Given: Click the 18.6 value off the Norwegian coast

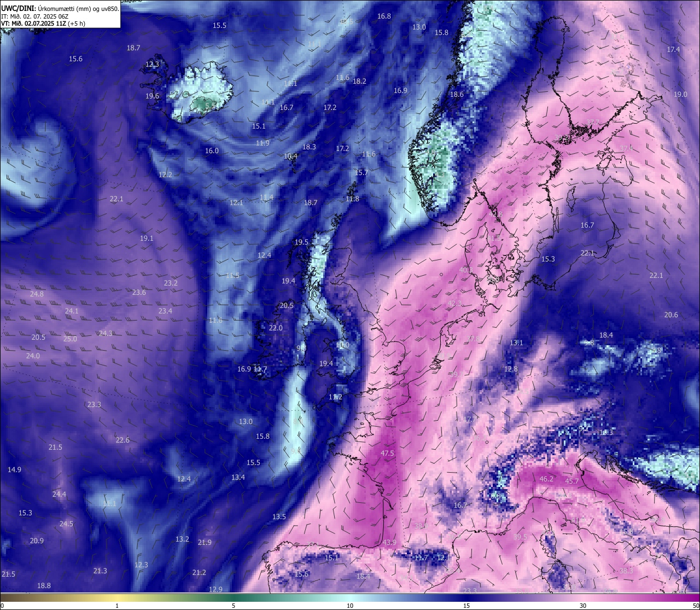Looking at the screenshot, I should (x=457, y=95).
